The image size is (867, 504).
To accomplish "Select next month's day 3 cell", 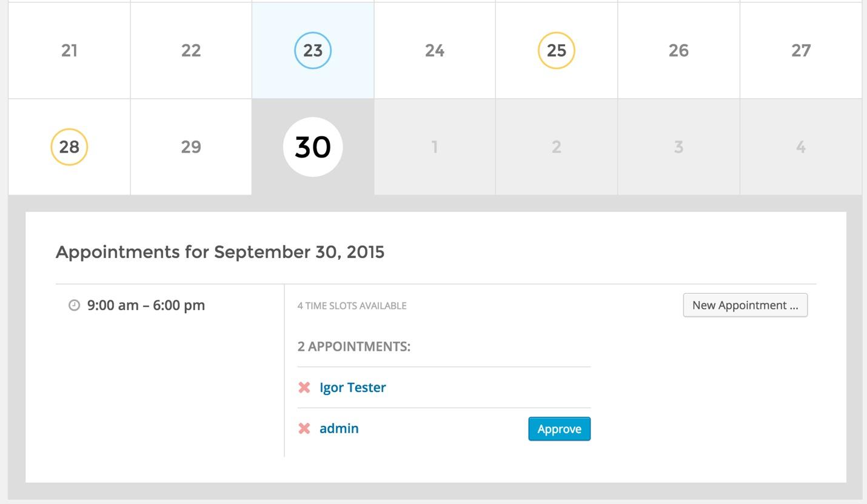I will pyautogui.click(x=678, y=147).
